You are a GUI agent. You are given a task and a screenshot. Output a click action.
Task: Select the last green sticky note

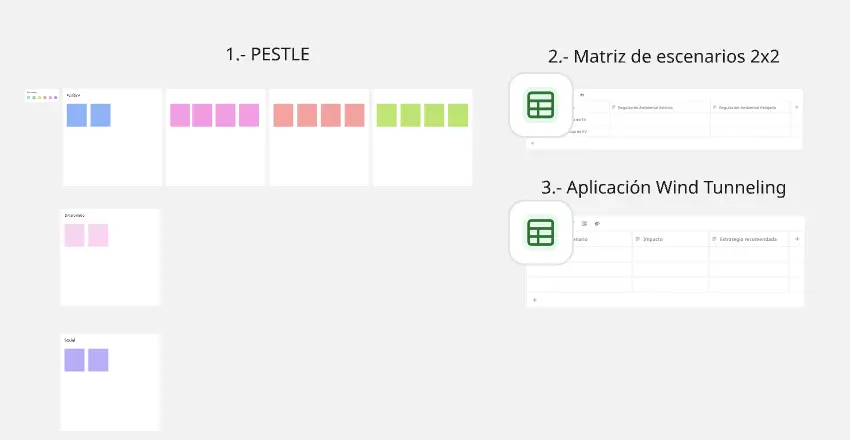point(458,115)
